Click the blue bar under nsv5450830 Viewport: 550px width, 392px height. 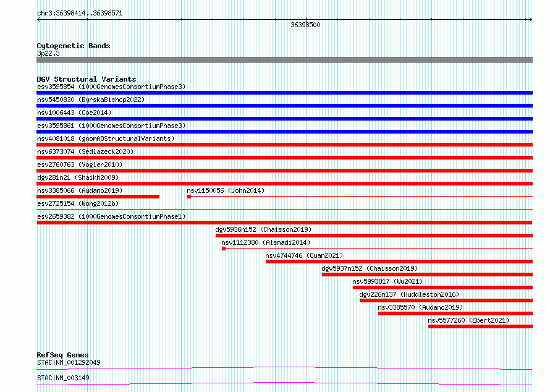(284, 106)
